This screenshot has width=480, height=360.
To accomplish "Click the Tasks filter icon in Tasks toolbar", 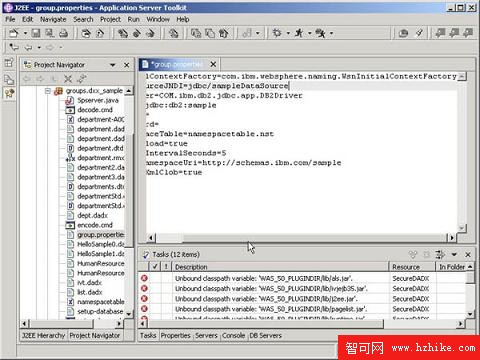I will [440, 255].
